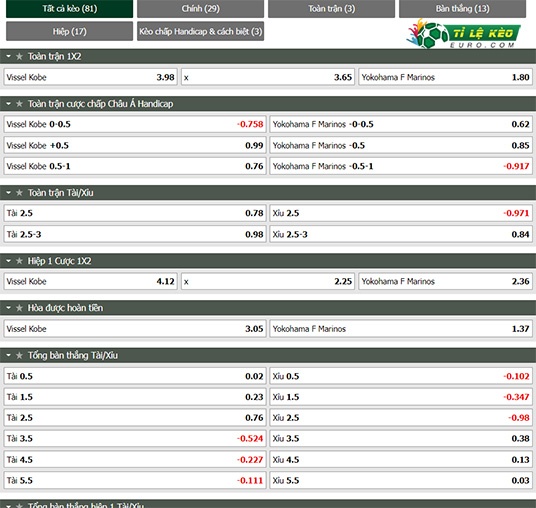Pick Yokohama F Marinos -0.5-1 at -0.917
Image resolution: width=536 pixels, height=508 pixels.
click(401, 166)
